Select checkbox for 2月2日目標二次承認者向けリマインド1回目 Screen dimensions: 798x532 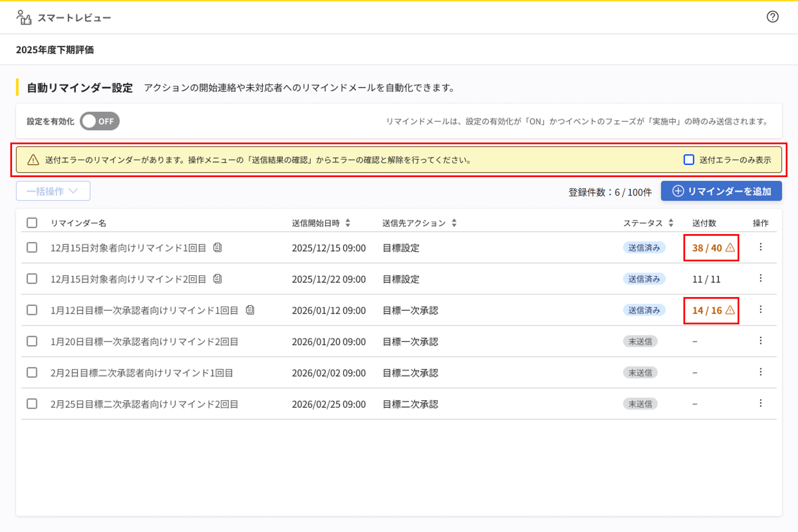(x=32, y=373)
